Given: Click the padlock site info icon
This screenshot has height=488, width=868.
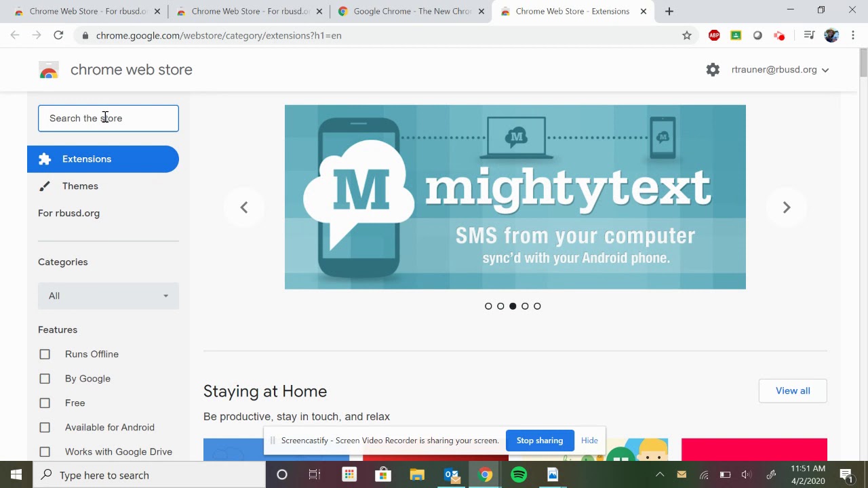Looking at the screenshot, I should pos(84,35).
